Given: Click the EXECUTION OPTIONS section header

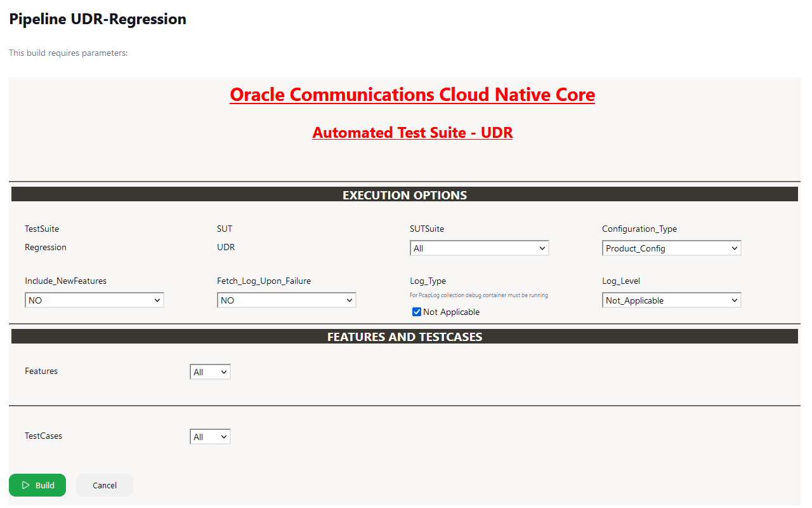Looking at the screenshot, I should (x=405, y=195).
